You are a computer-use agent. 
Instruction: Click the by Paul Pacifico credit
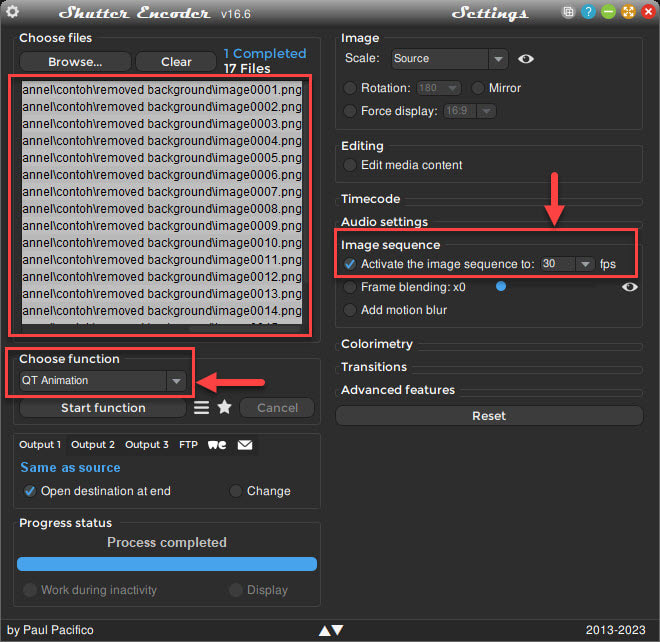50,630
